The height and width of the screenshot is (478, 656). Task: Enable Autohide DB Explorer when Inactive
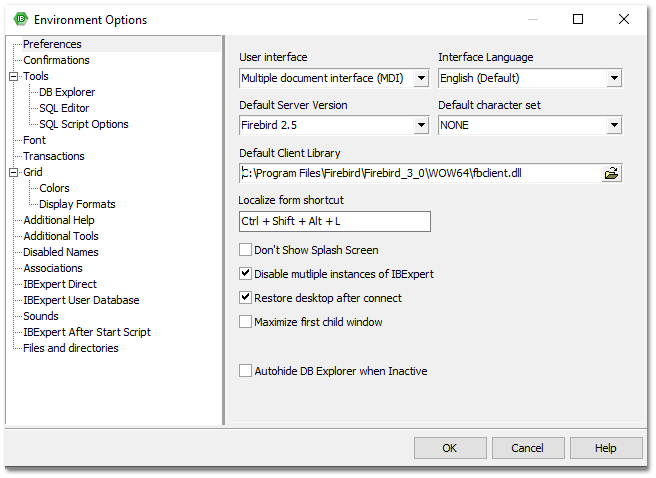click(245, 371)
